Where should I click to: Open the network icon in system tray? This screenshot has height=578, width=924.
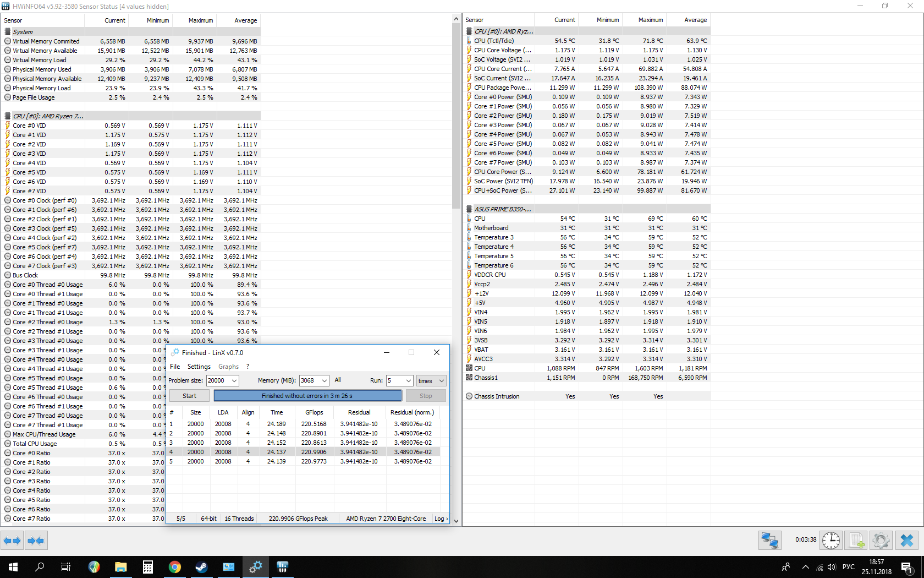pyautogui.click(x=820, y=567)
